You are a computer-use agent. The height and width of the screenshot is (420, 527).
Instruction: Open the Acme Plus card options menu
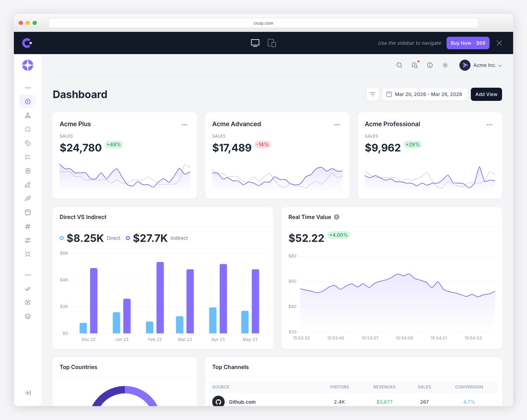(184, 125)
